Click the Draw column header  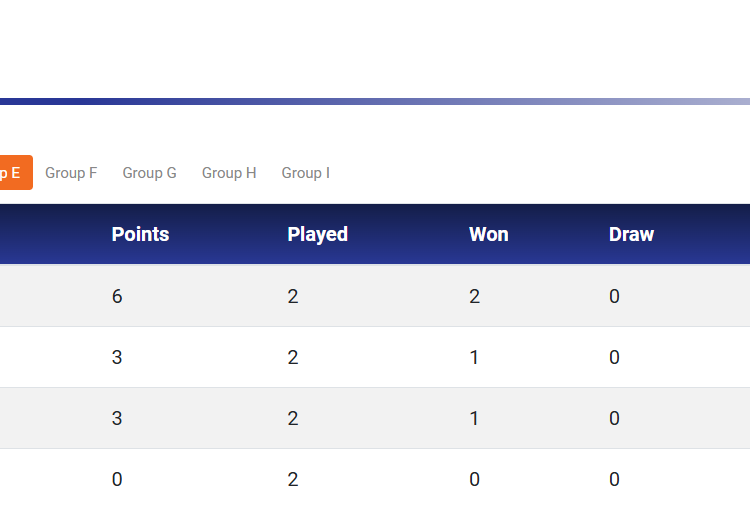click(x=631, y=235)
